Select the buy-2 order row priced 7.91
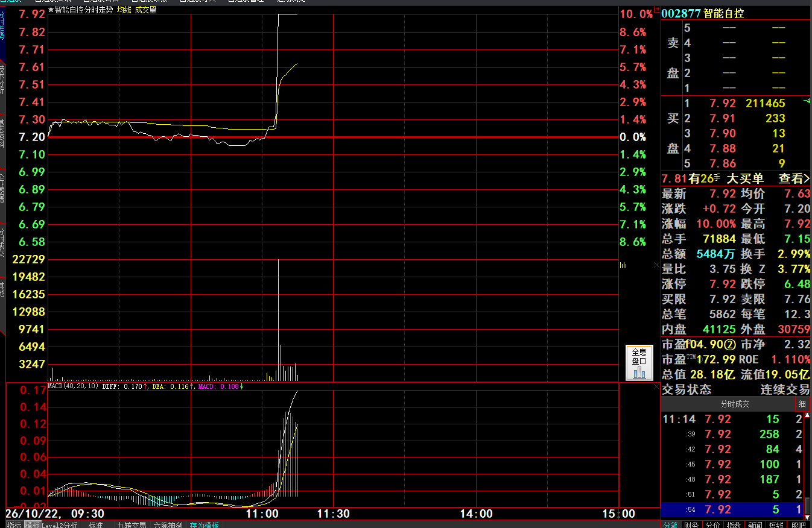Viewport: 812px width, 528px height. pyautogui.click(x=735, y=118)
